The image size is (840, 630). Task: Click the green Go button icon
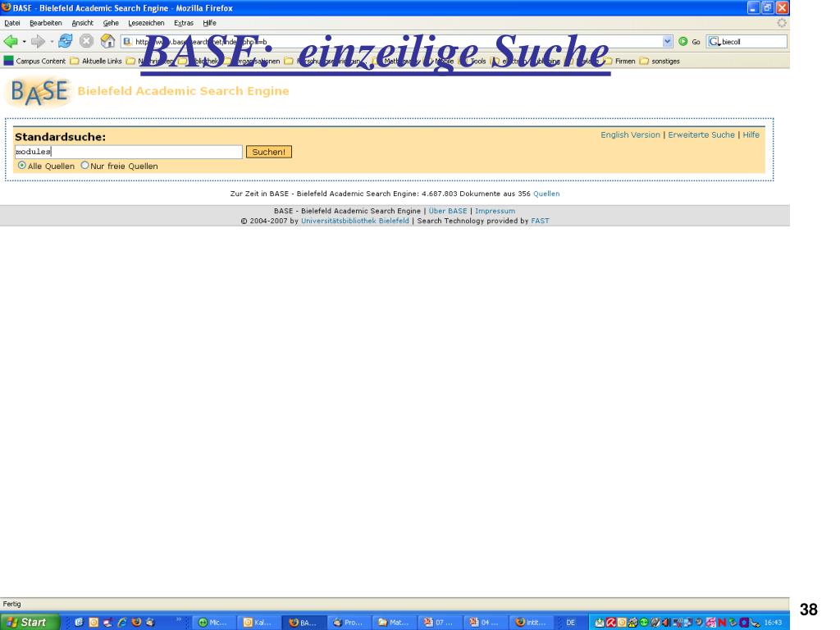coord(683,41)
